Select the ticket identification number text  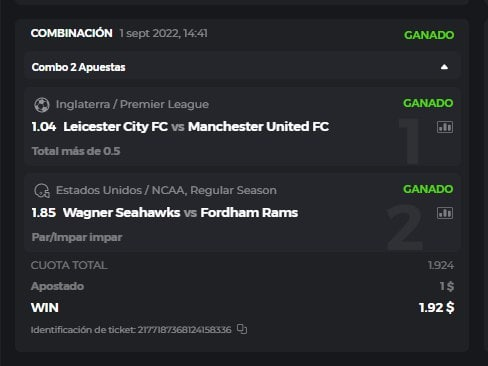pyautogui.click(x=184, y=330)
